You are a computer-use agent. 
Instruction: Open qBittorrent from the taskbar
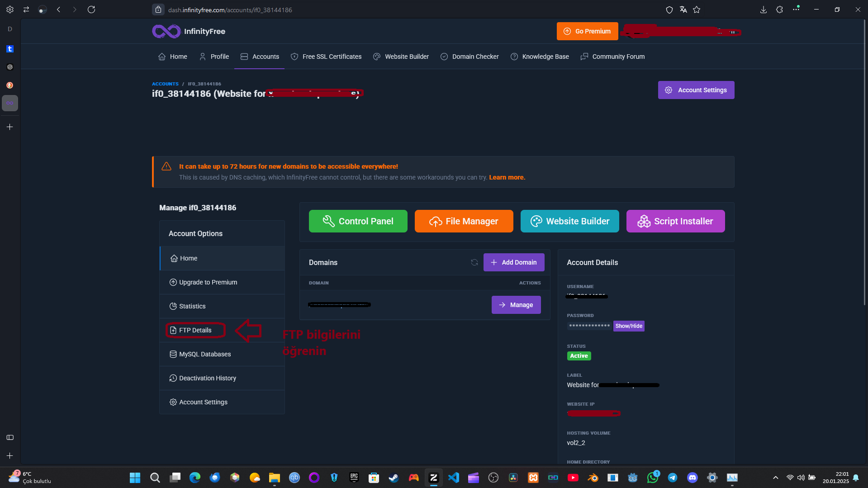(294, 478)
